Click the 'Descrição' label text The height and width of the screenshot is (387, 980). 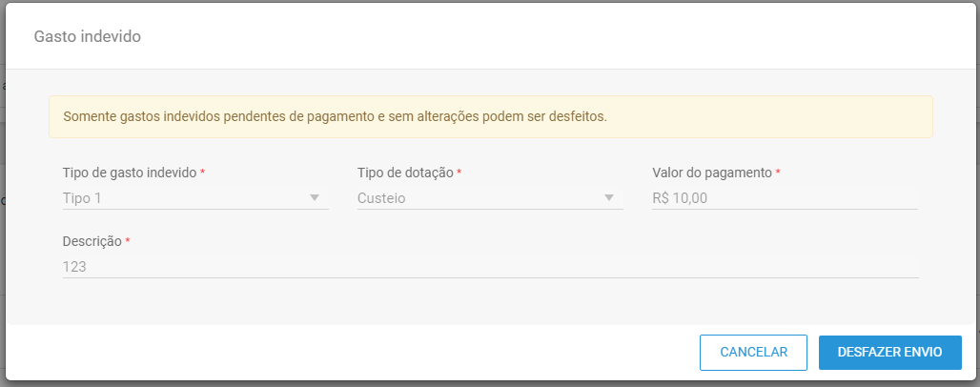tap(92, 242)
